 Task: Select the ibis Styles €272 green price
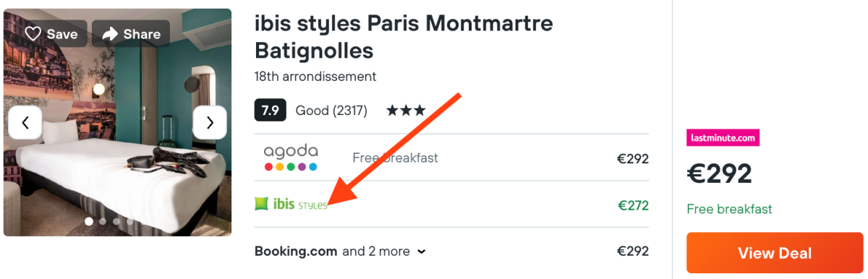[633, 205]
